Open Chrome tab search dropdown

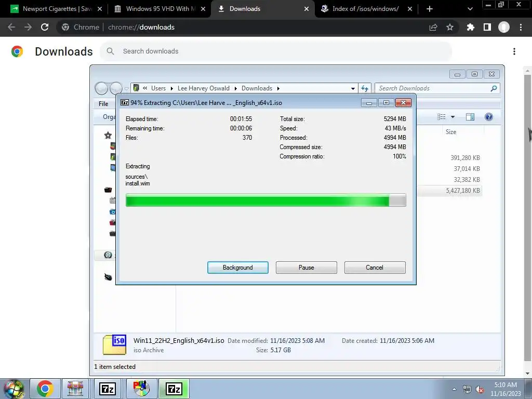coord(470,9)
